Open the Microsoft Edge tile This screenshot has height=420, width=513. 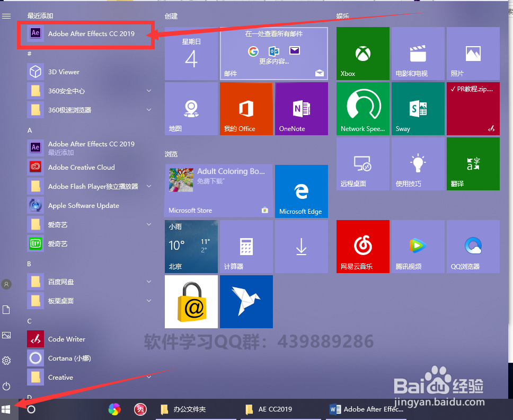[x=302, y=191]
